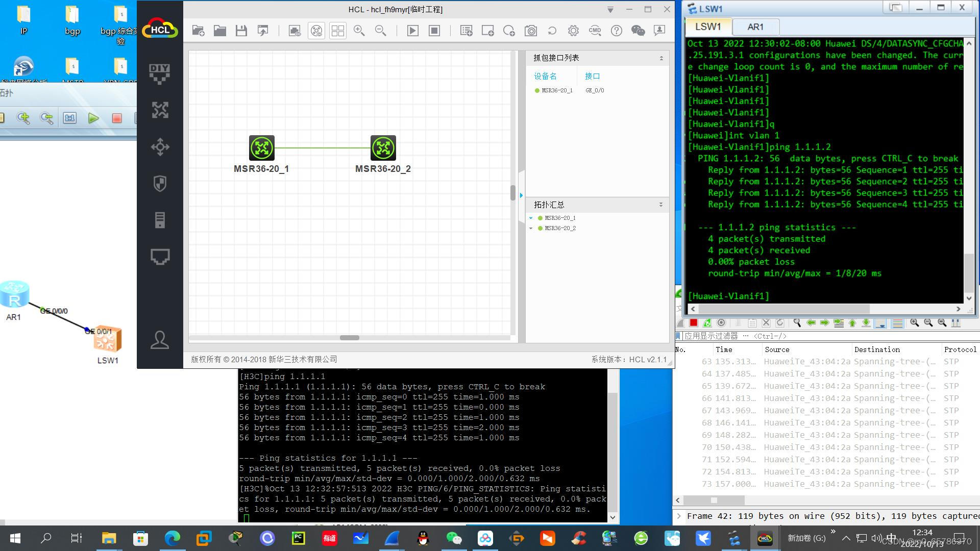Toggle grid layout view button in HCL

pyautogui.click(x=337, y=31)
